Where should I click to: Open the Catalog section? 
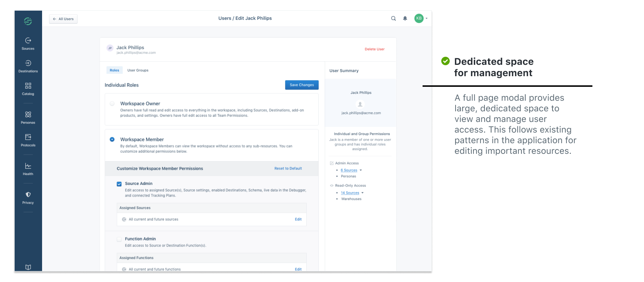(28, 89)
